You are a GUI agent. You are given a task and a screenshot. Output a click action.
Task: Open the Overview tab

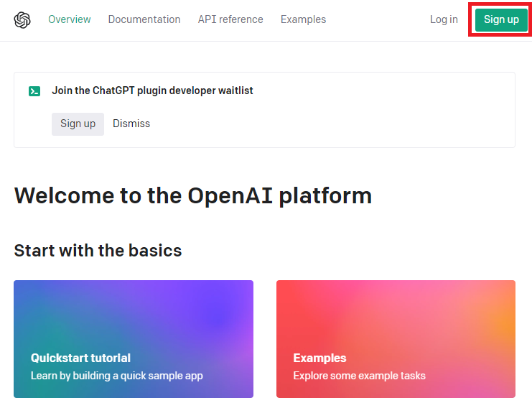pos(70,19)
